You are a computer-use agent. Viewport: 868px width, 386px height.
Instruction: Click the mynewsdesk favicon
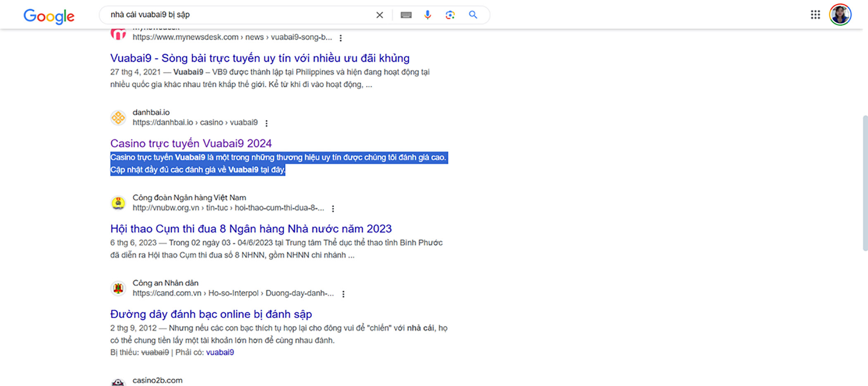tap(118, 33)
